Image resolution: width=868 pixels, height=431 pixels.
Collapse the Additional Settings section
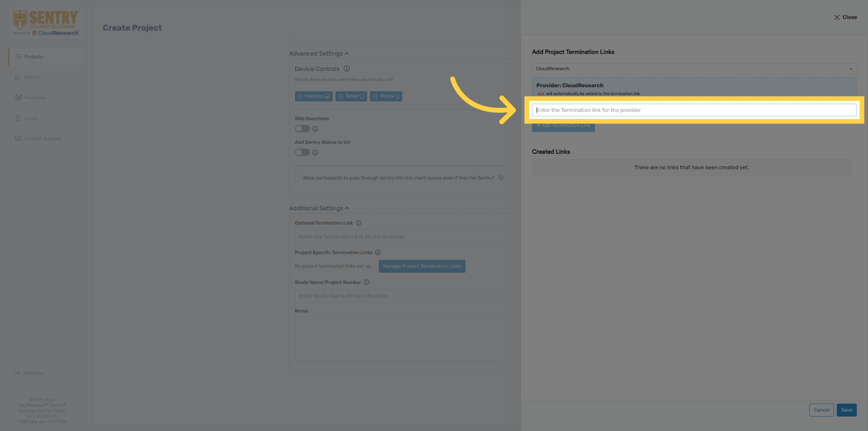coord(347,208)
